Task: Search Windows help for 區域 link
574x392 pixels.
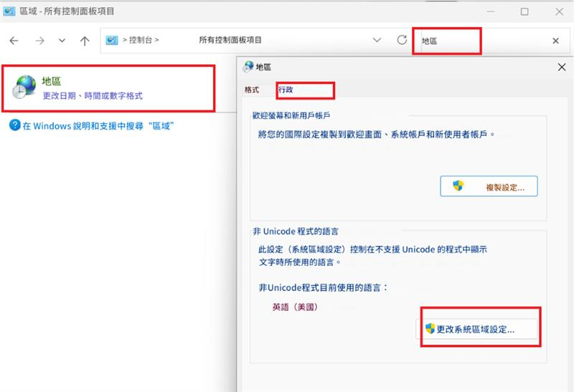Action: point(98,126)
